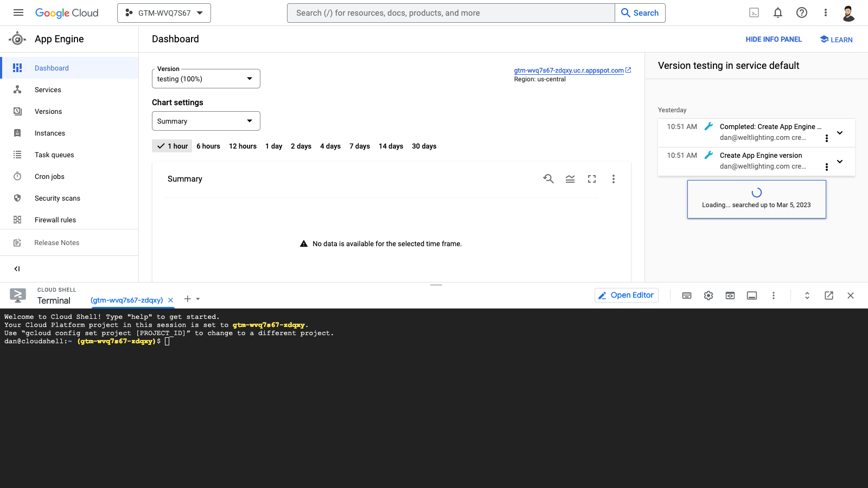This screenshot has width=868, height=488.
Task: Expand the Create App Engine version activity
Action: pos(840,162)
